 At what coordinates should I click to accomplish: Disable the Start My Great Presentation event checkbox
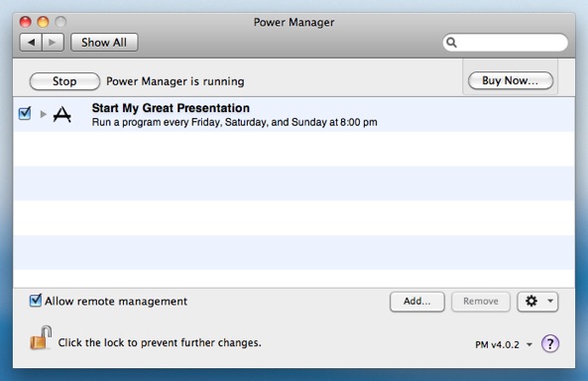(x=25, y=113)
